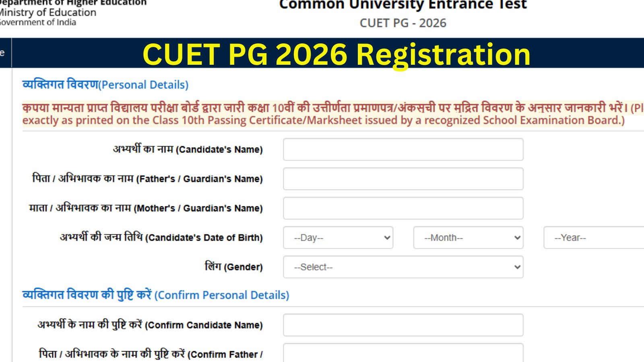Click the Confirm Candidate Name field
The image size is (644, 362).
pyautogui.click(x=402, y=325)
